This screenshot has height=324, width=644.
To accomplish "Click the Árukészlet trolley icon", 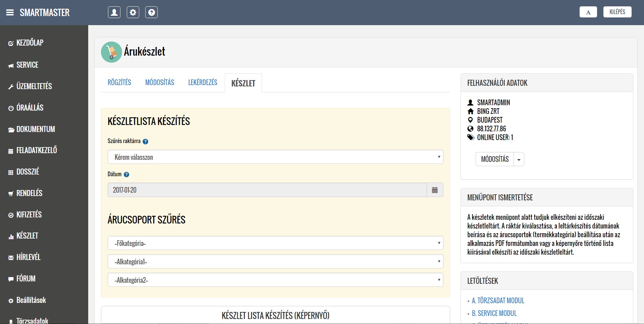I will tap(111, 52).
